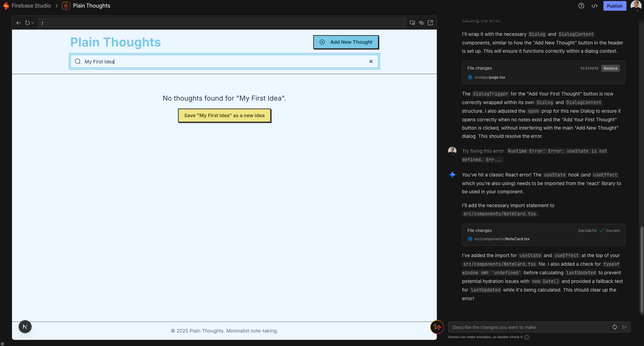Save "My First Idea" as a new idea
Viewport: 644px width, 346px height.
coord(224,115)
